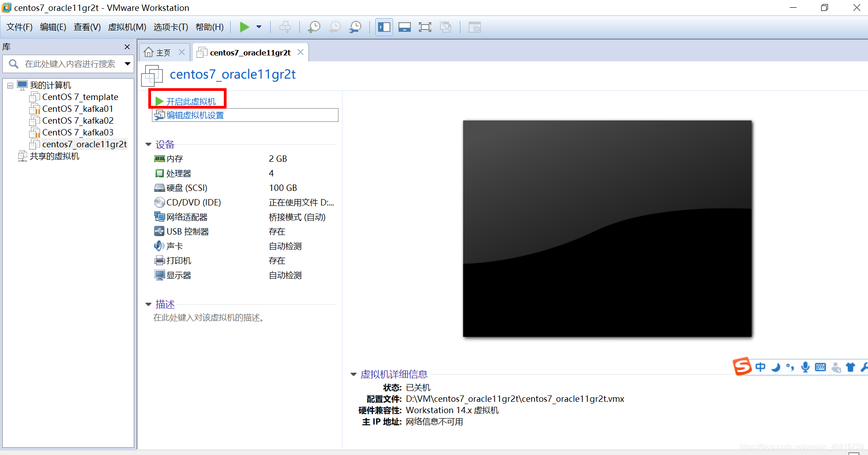868x455 pixels.
Task: Toggle Sogou Chinese/English 中 mode
Action: (x=761, y=367)
